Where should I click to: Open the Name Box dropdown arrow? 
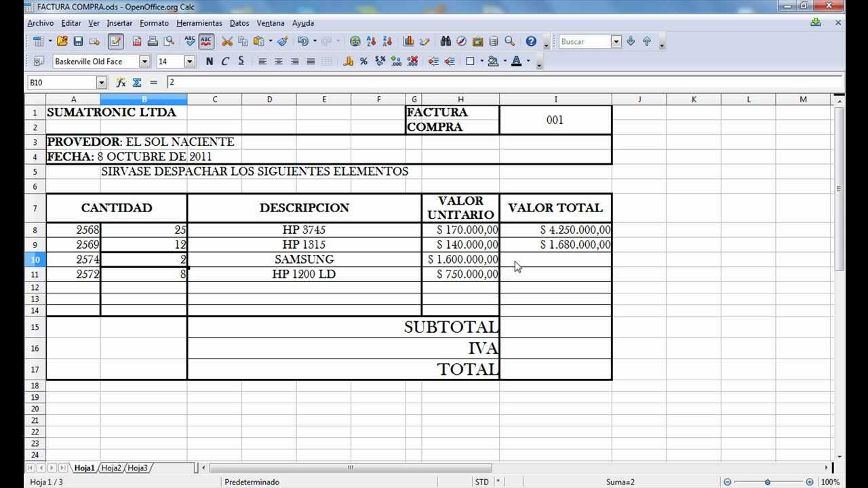pos(102,82)
